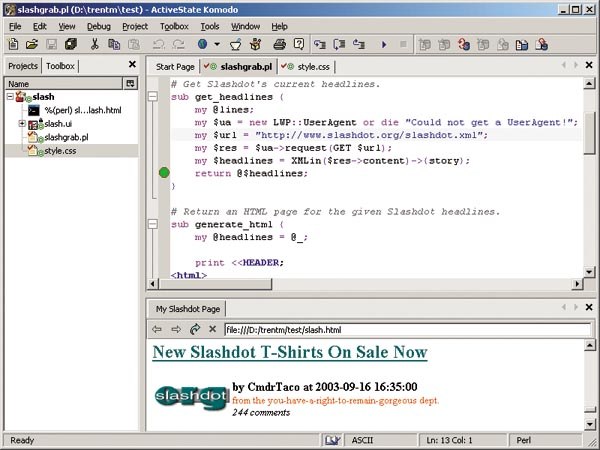Copy selection using toolbar icon

pyautogui.click(x=114, y=44)
